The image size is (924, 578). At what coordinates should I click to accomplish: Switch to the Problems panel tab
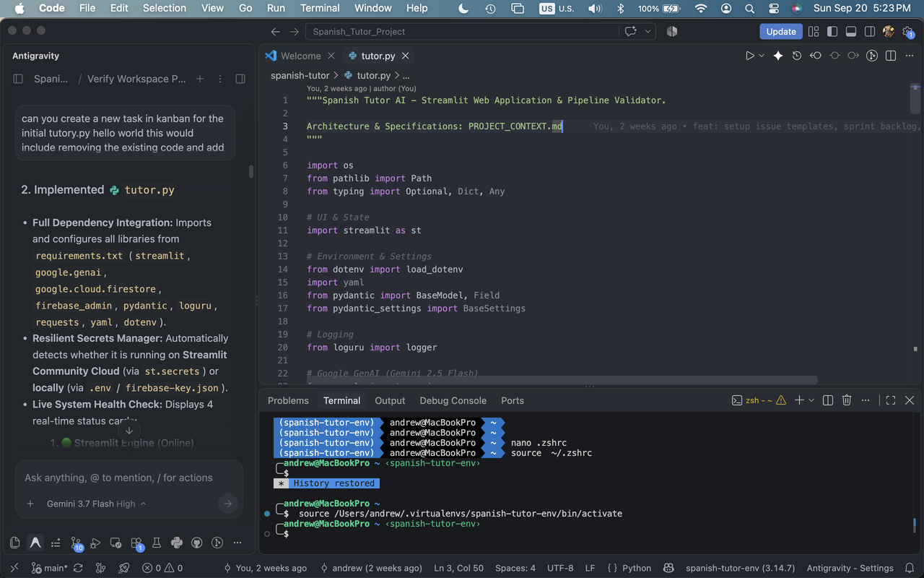click(288, 400)
